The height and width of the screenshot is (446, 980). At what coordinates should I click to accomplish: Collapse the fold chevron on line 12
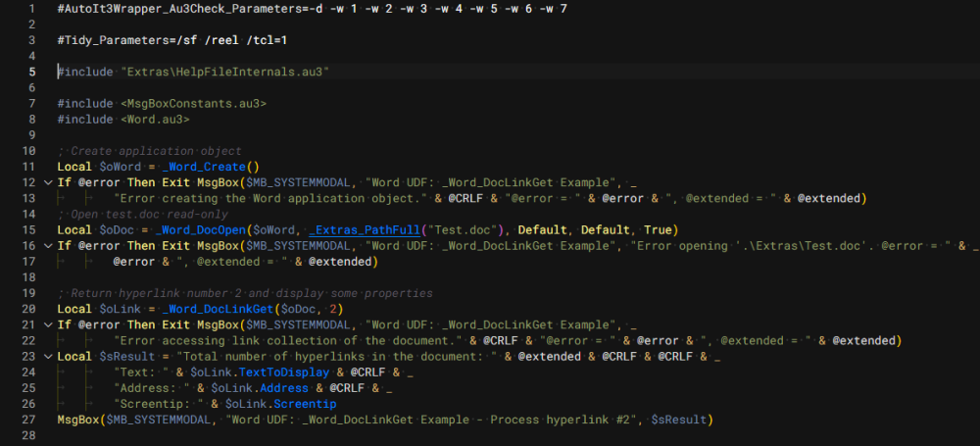click(47, 182)
